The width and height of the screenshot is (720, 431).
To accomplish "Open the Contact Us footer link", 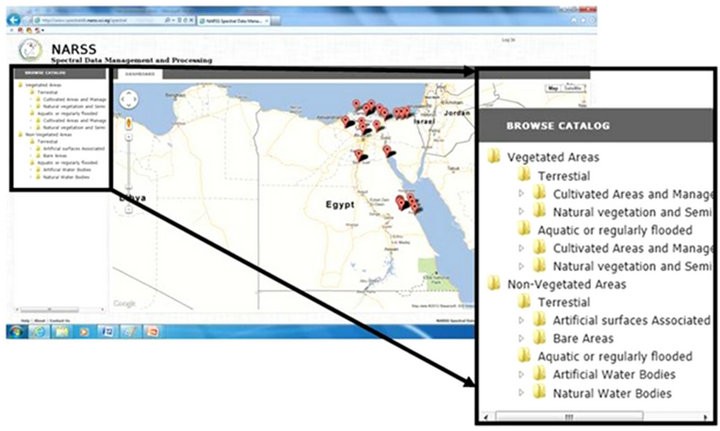I will tap(60, 321).
